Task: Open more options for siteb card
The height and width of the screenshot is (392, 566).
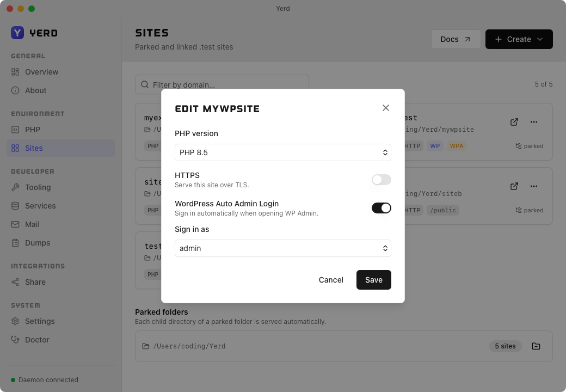Action: [x=533, y=186]
